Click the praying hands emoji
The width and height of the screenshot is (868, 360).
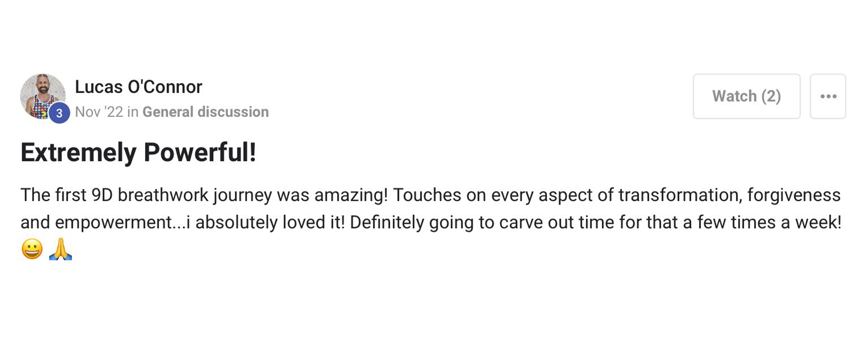point(60,249)
